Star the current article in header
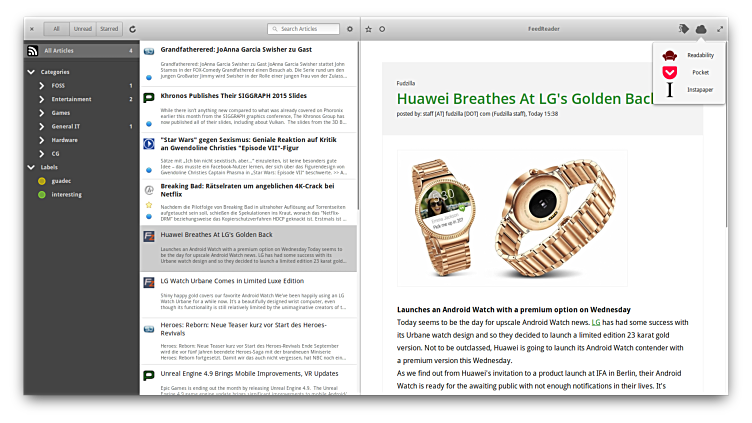Screen dimensions: 752x423 pyautogui.click(x=368, y=29)
